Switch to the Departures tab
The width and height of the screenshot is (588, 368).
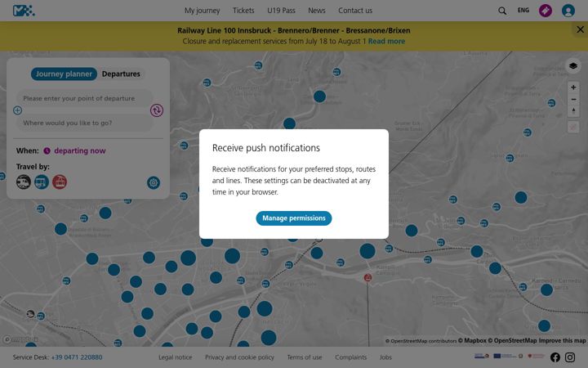[x=121, y=74]
